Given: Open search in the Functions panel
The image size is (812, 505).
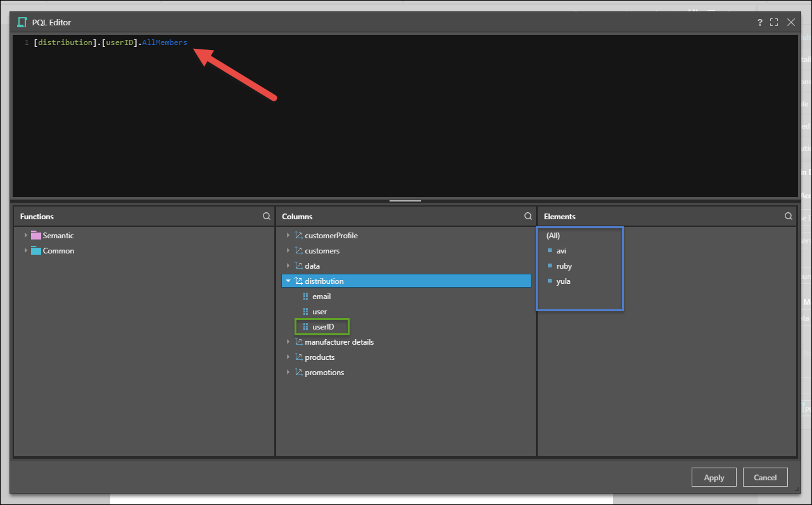Looking at the screenshot, I should pos(267,216).
